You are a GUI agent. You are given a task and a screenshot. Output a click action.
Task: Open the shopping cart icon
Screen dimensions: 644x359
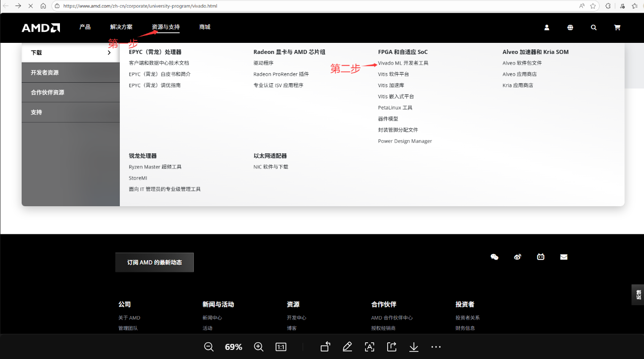(617, 28)
